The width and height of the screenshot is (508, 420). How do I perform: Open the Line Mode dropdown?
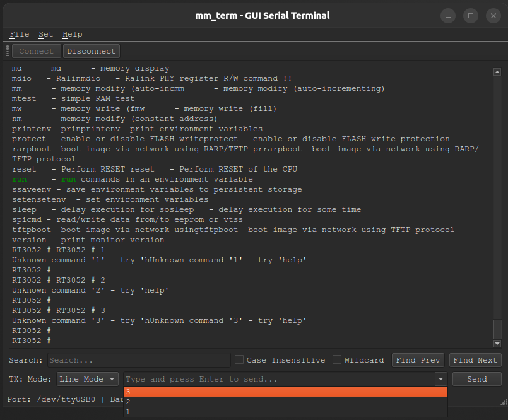click(x=88, y=379)
